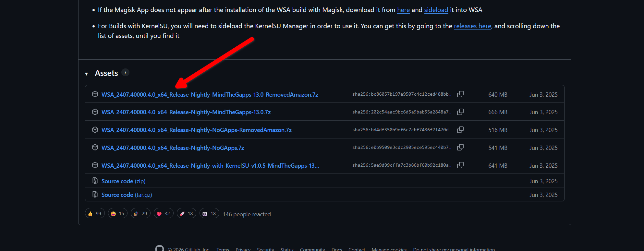
Task: Select the '666 MB' file size
Action: (498, 112)
